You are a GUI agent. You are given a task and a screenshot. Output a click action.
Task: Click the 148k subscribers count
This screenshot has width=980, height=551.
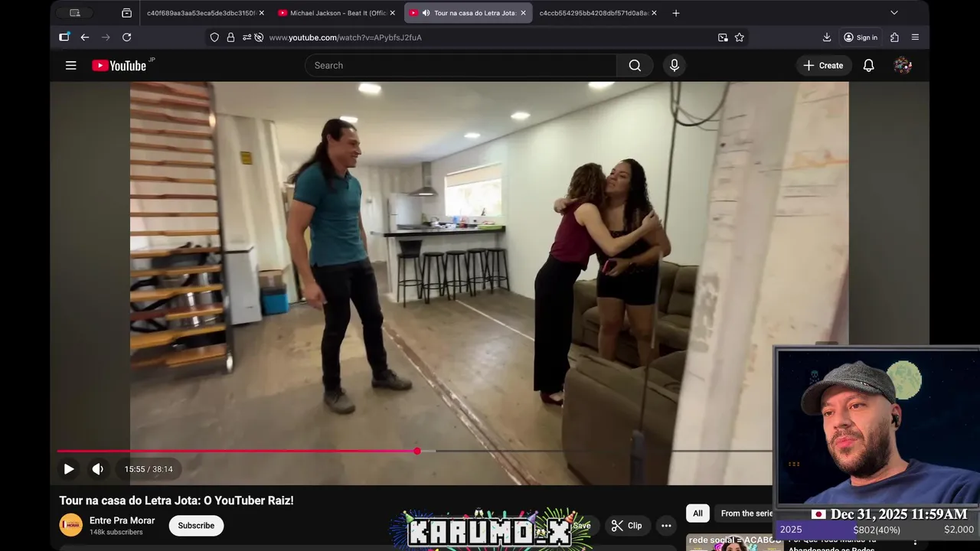pyautogui.click(x=116, y=532)
